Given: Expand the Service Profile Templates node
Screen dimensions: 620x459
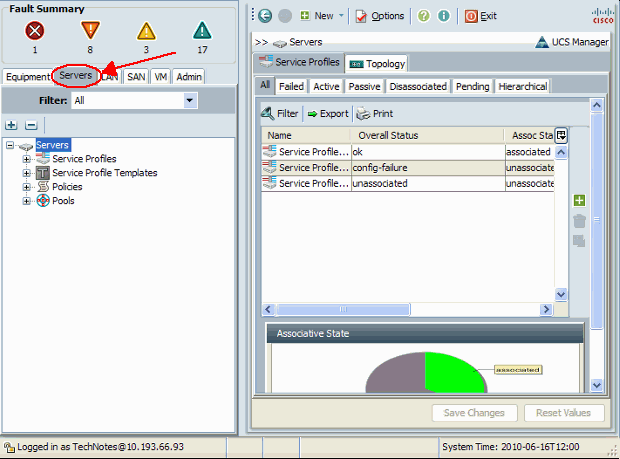Looking at the screenshot, I should (26, 173).
